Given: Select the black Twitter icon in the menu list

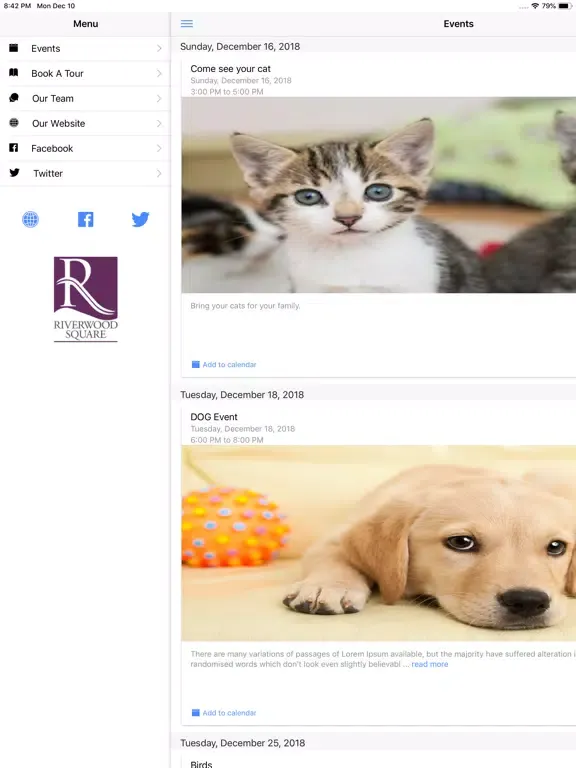Looking at the screenshot, I should click(15, 173).
